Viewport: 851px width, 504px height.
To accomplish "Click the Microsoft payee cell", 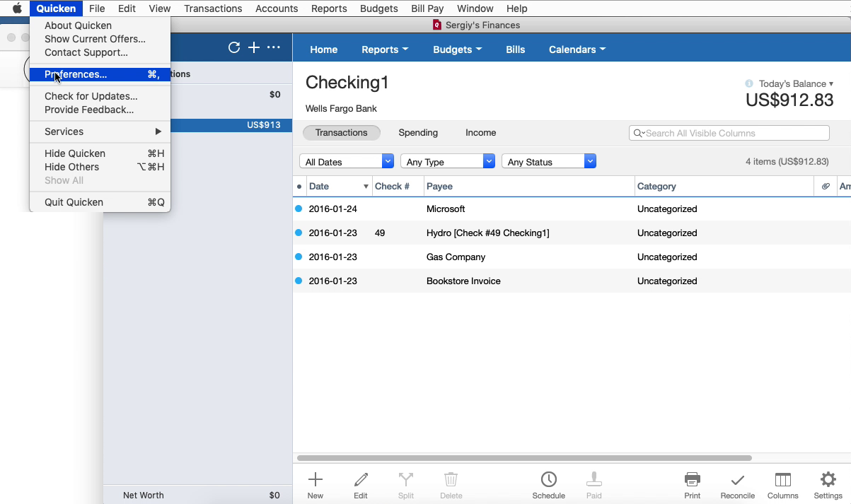I will coord(446,209).
